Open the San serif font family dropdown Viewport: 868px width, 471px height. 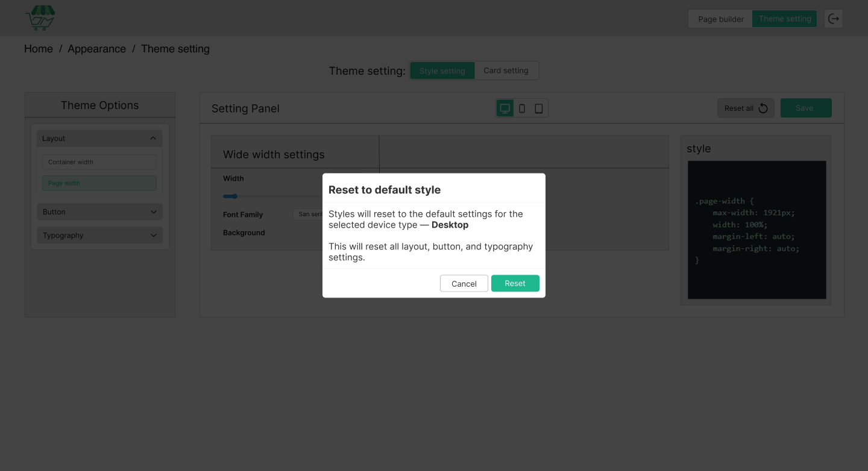(x=307, y=214)
